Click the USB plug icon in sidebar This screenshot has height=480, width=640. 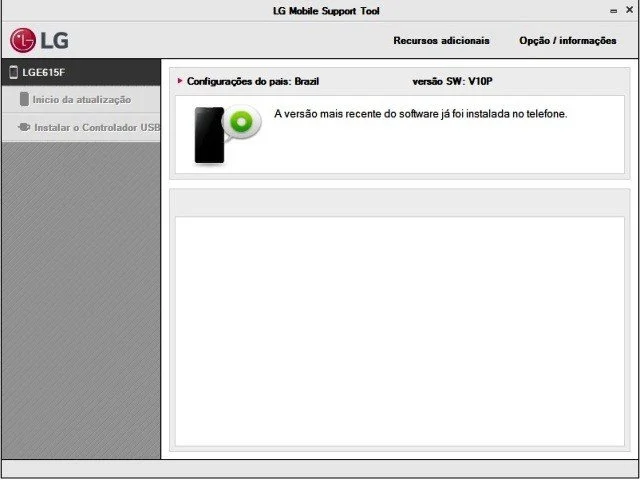(24, 127)
